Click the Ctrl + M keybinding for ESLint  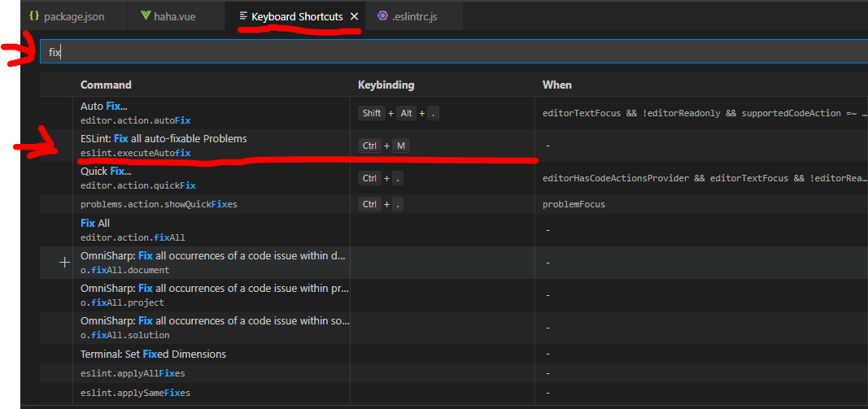coord(384,146)
